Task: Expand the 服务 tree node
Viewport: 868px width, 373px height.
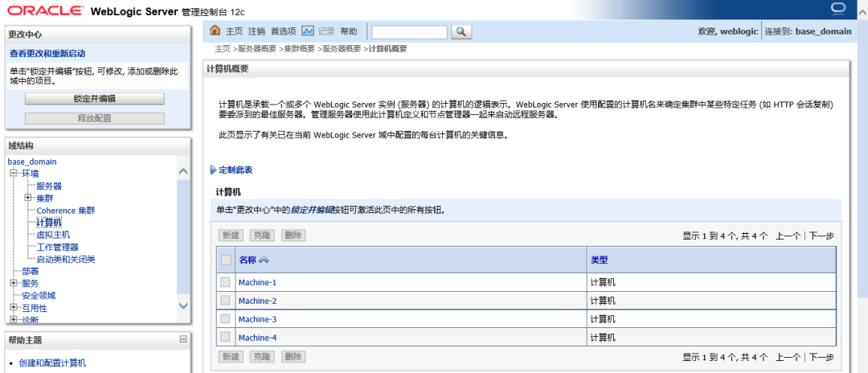Action: [14, 283]
